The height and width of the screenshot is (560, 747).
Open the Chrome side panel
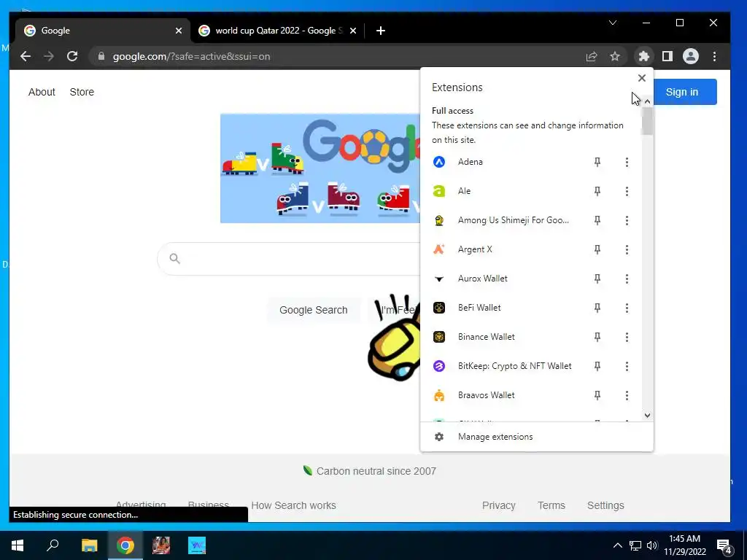tap(667, 56)
